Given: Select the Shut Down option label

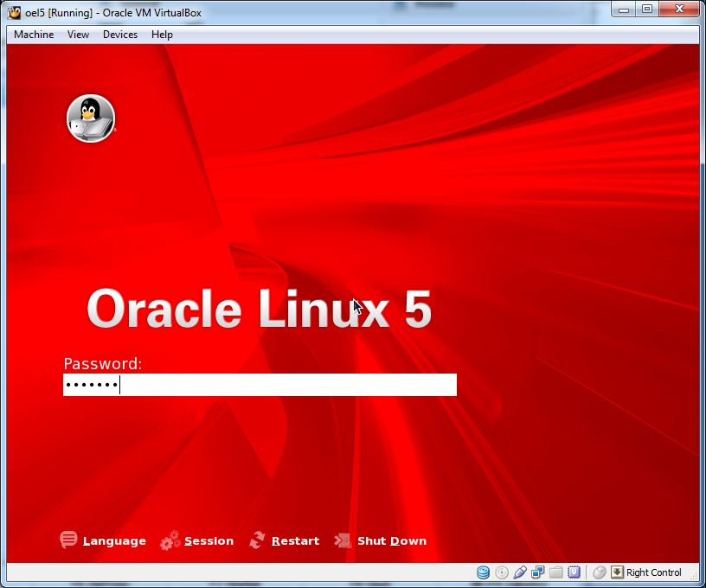Looking at the screenshot, I should click(392, 540).
